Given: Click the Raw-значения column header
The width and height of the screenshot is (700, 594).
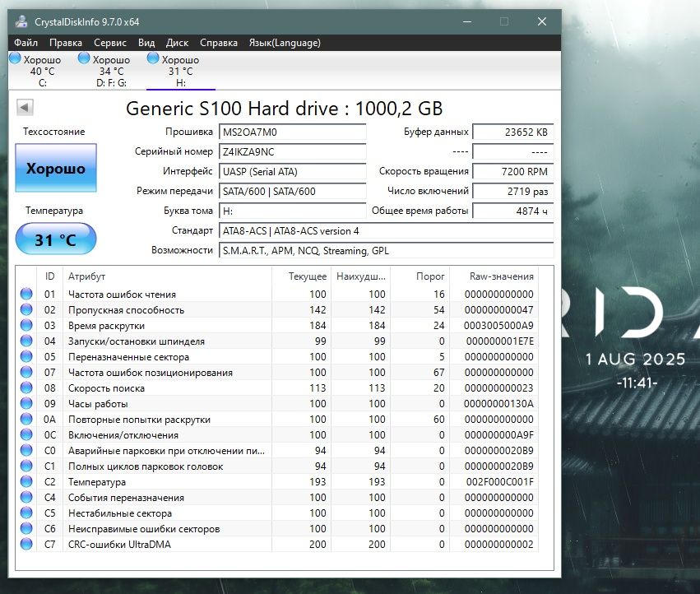Looking at the screenshot, I should point(494,276).
